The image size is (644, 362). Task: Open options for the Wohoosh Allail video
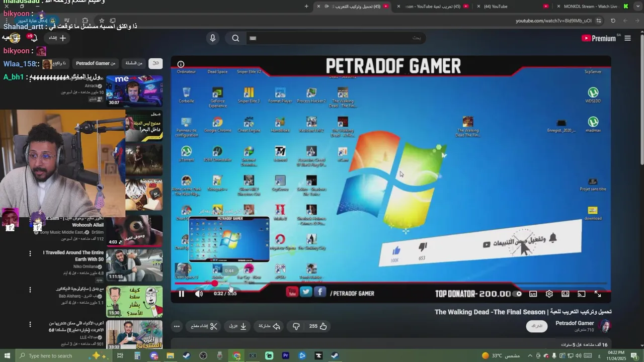pyautogui.click(x=30, y=220)
